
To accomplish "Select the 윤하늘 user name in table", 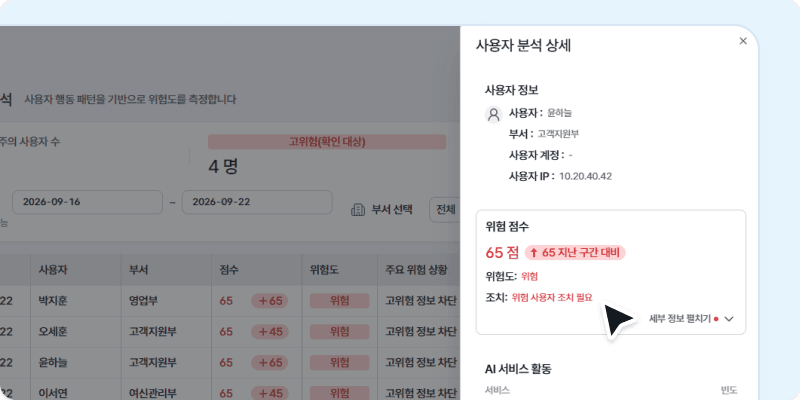I will tap(53, 363).
